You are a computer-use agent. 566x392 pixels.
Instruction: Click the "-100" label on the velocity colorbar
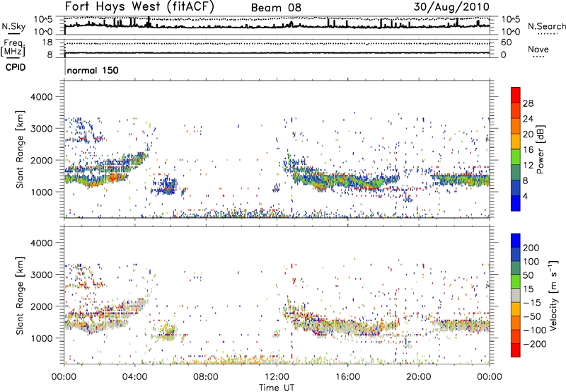[x=536, y=330]
